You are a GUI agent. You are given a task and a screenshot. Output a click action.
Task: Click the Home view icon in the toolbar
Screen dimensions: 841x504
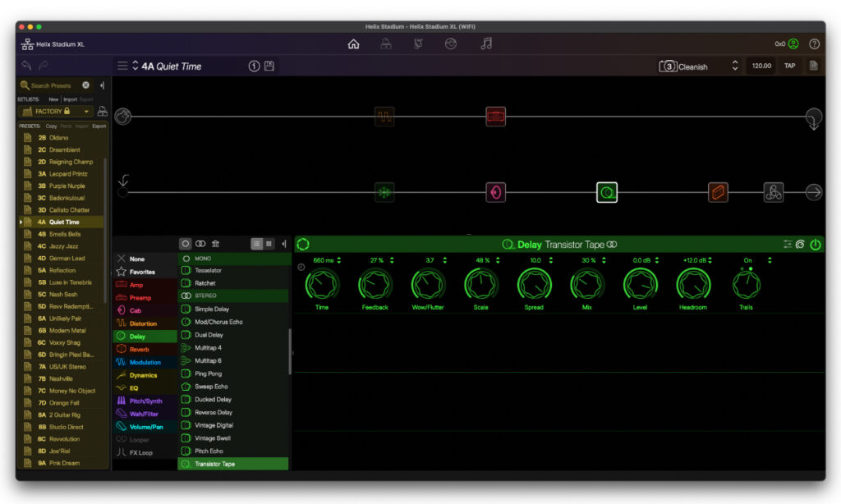353,44
